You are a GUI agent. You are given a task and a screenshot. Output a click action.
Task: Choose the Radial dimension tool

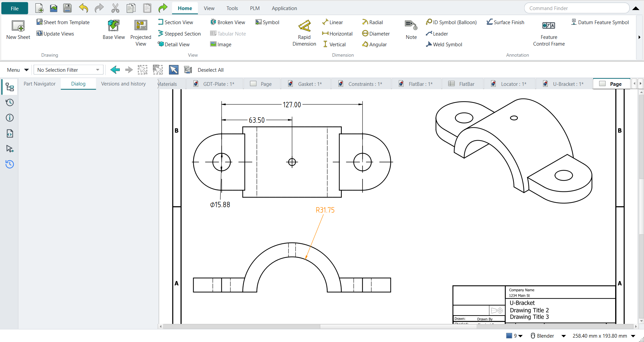click(372, 22)
